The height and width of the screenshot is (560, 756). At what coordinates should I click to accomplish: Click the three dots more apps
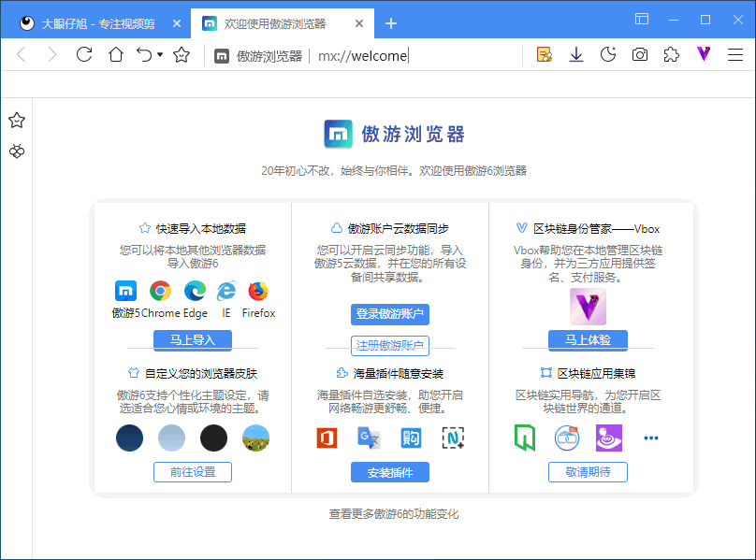coord(651,438)
